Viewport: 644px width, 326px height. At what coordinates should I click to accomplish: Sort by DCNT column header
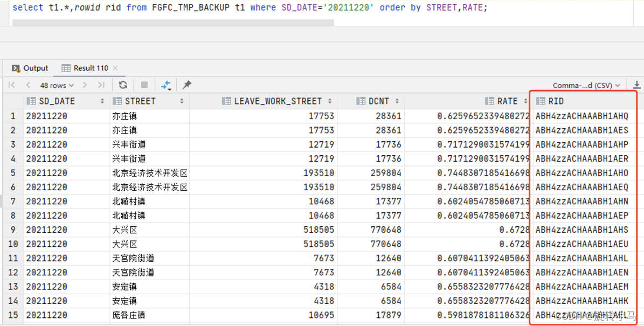pyautogui.click(x=379, y=101)
